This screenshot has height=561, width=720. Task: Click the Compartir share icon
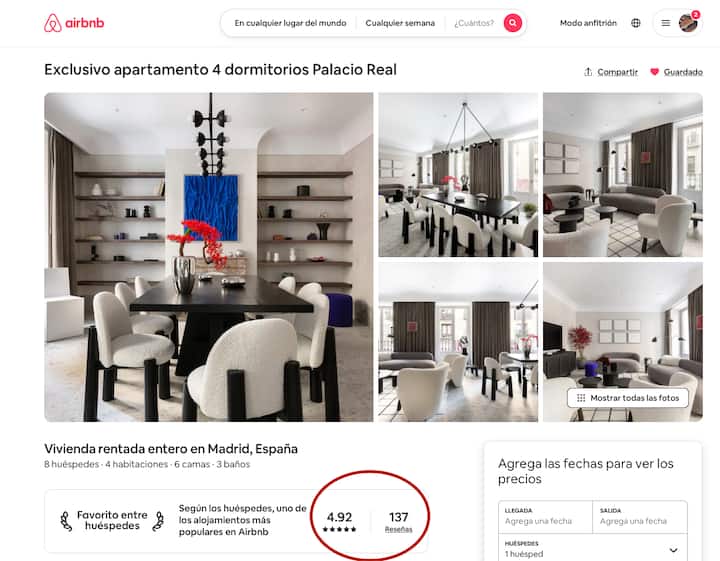coord(588,72)
